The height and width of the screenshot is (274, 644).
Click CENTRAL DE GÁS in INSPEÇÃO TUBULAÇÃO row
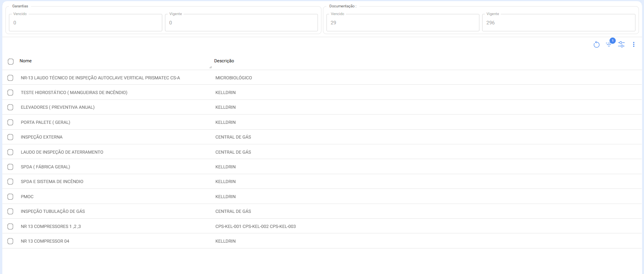coord(233,211)
